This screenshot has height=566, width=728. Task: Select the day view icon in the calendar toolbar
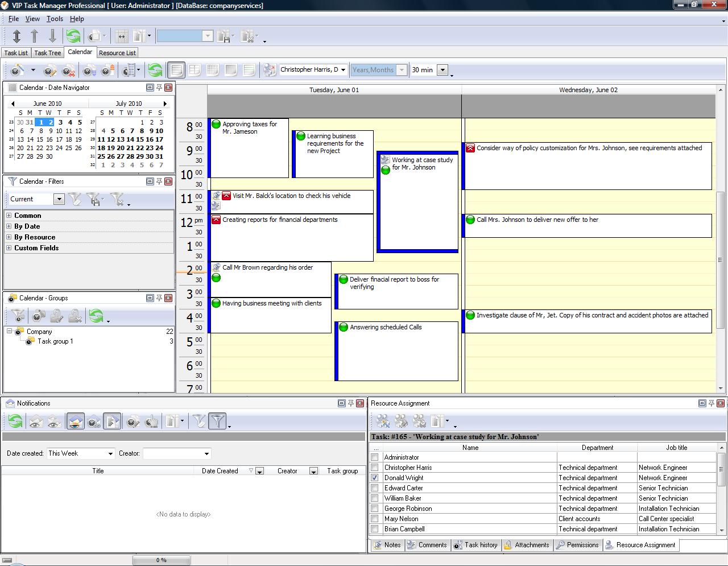(x=176, y=70)
